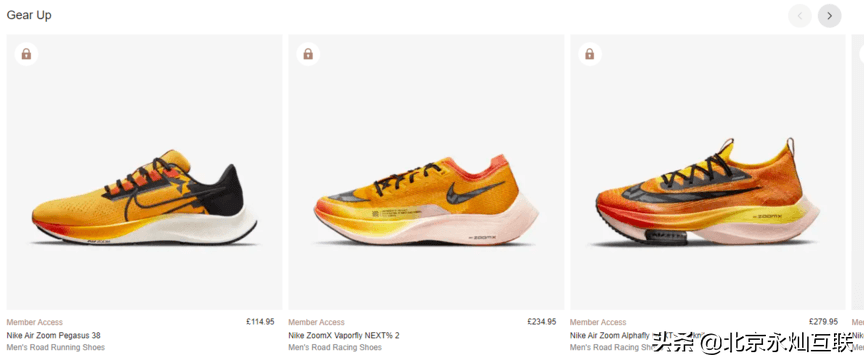Open the Nike Air Zoom Pegasus 38 image
864x364 pixels.
[x=144, y=172]
